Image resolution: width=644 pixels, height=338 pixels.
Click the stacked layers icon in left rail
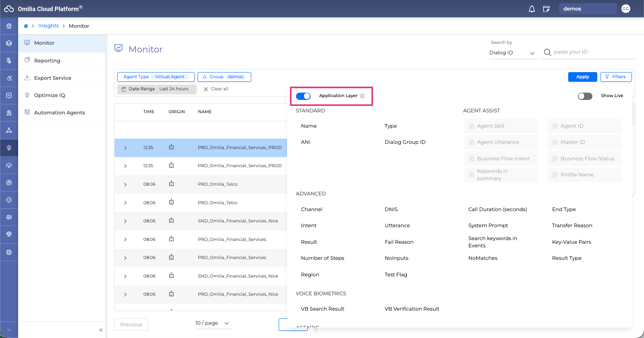(9, 43)
